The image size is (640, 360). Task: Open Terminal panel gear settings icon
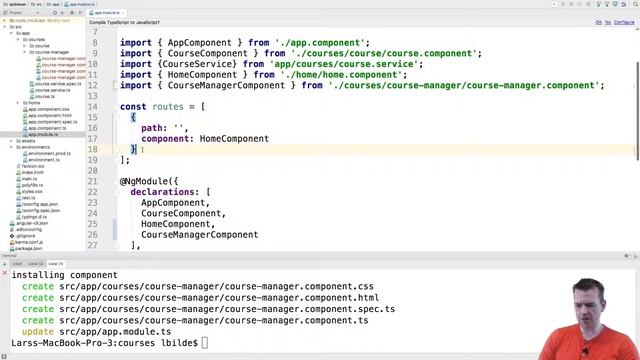[x=627, y=256]
